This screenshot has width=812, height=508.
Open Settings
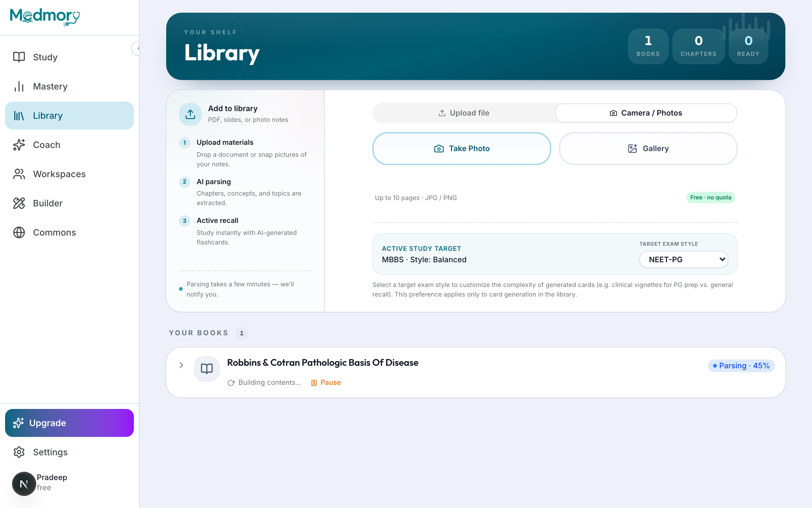pyautogui.click(x=69, y=452)
